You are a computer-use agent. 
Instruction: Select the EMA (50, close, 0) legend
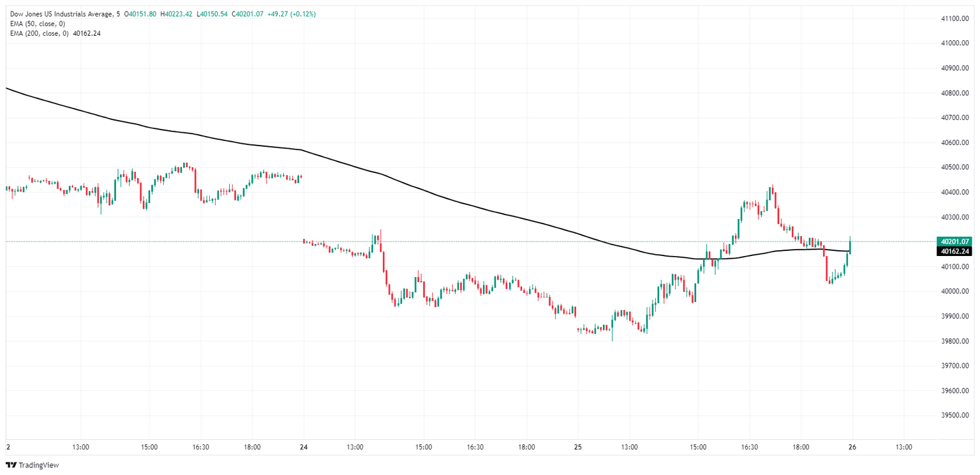[38, 24]
